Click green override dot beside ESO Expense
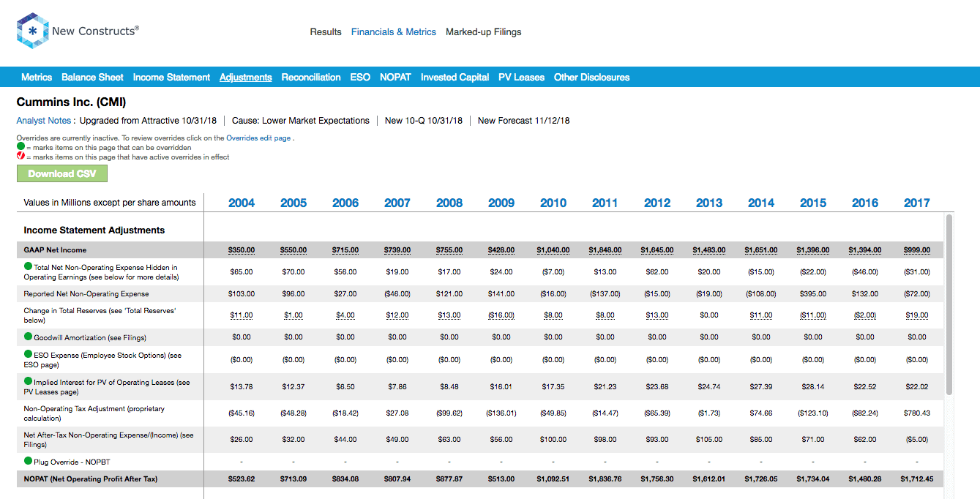The width and height of the screenshot is (980, 499). click(x=29, y=355)
